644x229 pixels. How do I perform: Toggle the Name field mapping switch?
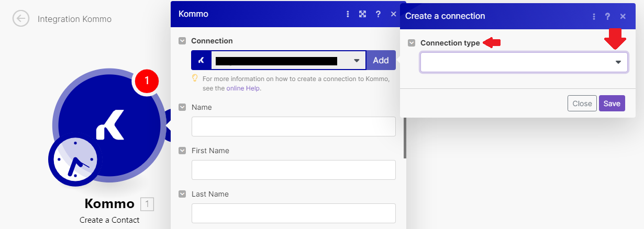[x=182, y=107]
